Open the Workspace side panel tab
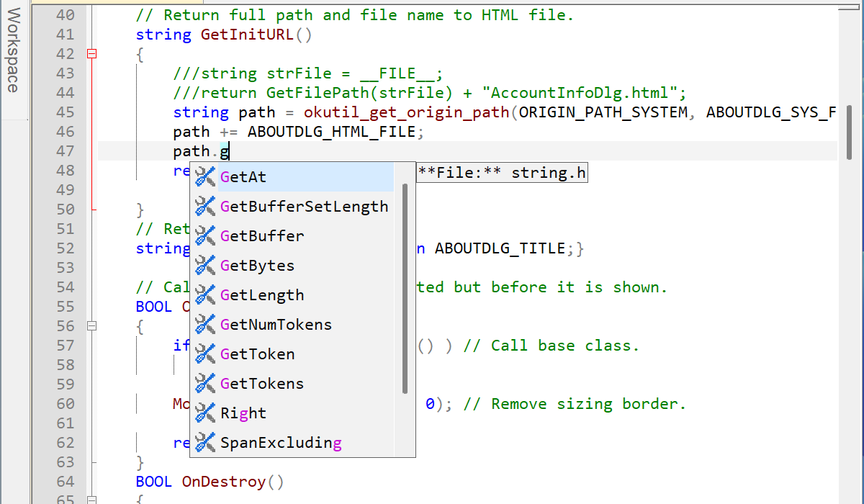This screenshot has height=504, width=864. tap(12, 52)
